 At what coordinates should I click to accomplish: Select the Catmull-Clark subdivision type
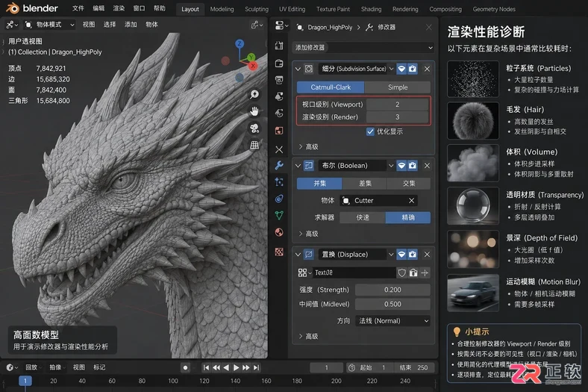click(x=331, y=87)
